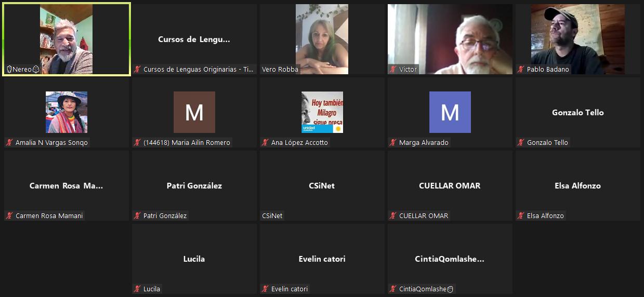Click the Pablo Badano video feed
The height and width of the screenshot is (297, 644).
[577, 39]
